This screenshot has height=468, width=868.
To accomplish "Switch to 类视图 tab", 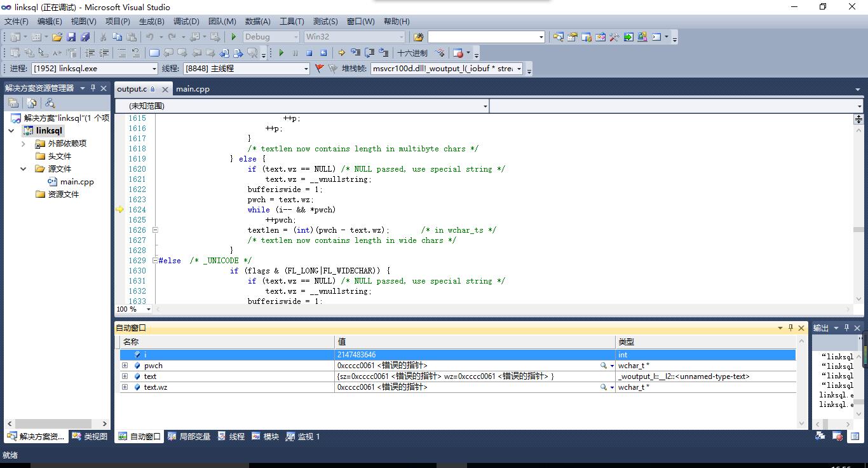I will [90, 437].
